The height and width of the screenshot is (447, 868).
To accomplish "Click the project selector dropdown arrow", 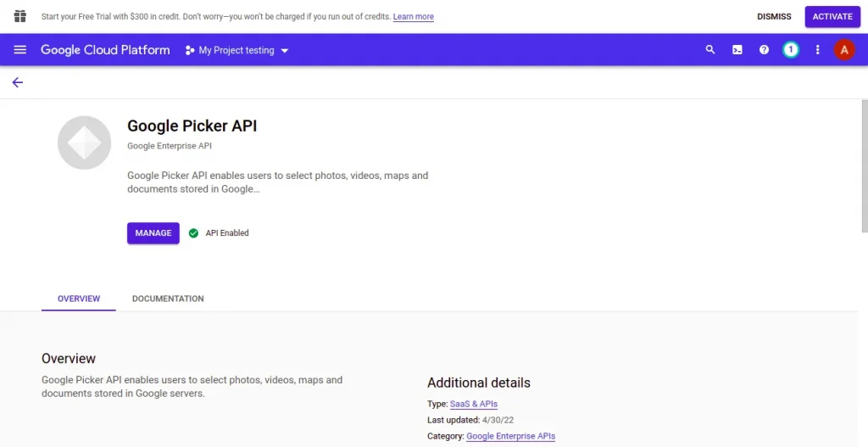I will coord(285,50).
